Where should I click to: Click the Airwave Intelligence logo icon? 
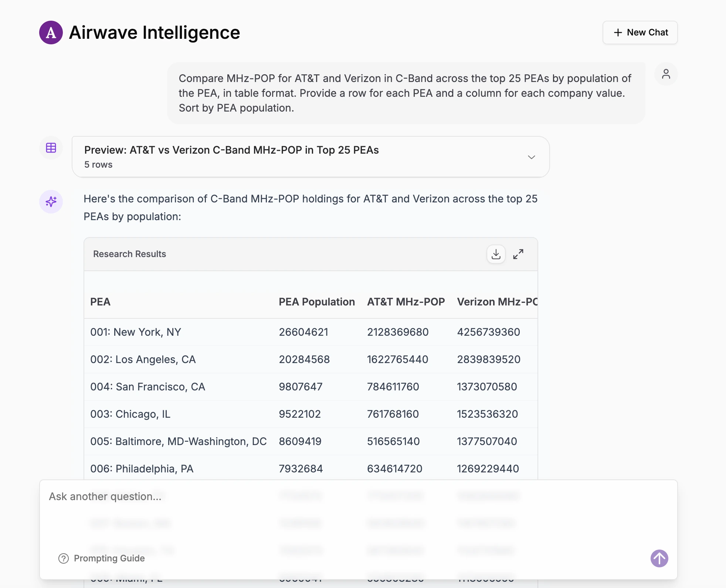[51, 33]
